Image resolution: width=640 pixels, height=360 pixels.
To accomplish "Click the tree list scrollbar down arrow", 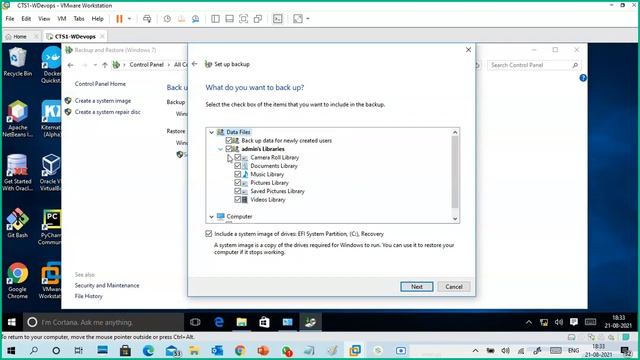I will click(455, 219).
